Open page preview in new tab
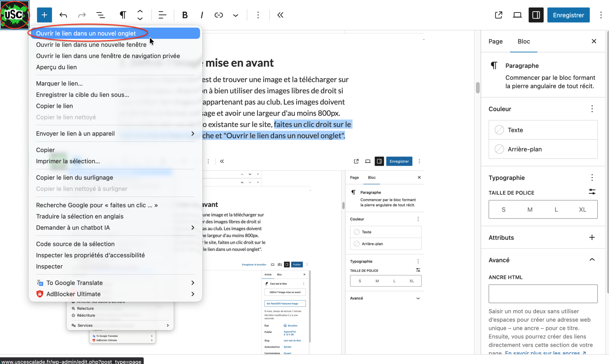This screenshot has height=364, width=609. 498,15
